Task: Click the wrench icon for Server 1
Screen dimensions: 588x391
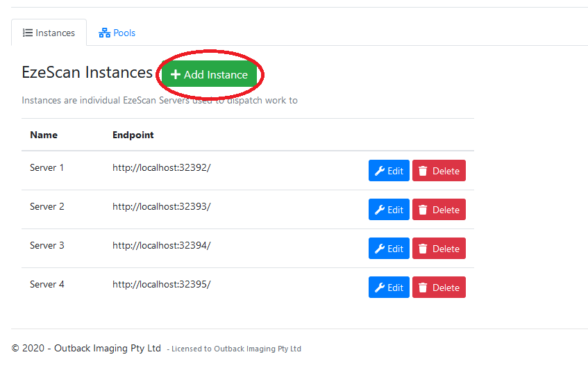Action: coord(380,171)
